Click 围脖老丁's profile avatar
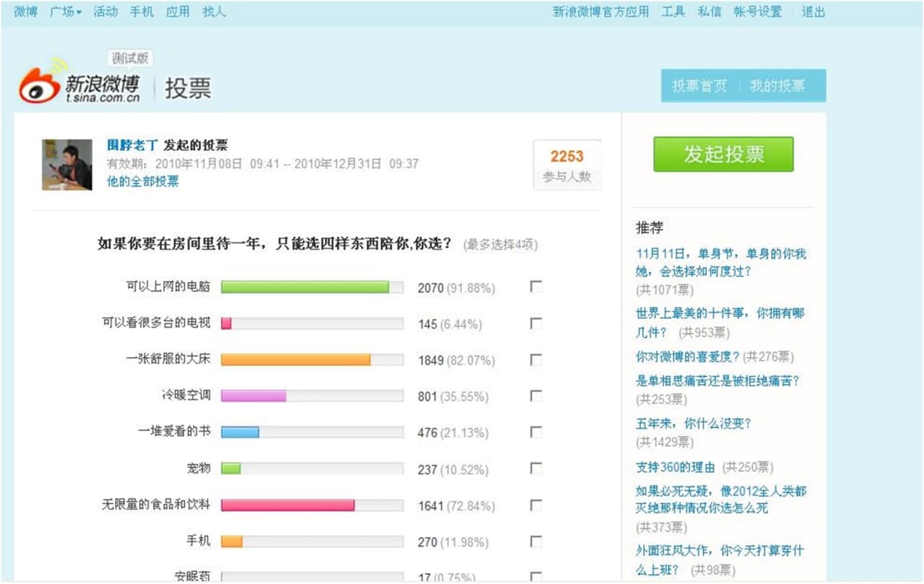The image size is (924, 584). click(x=68, y=165)
